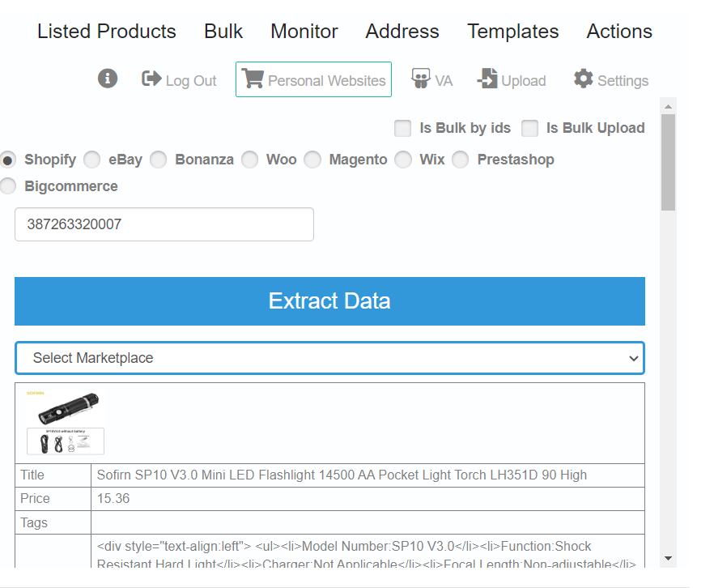Click the price value 15.36
Image resolution: width=714 pixels, height=588 pixels.
[x=113, y=499]
